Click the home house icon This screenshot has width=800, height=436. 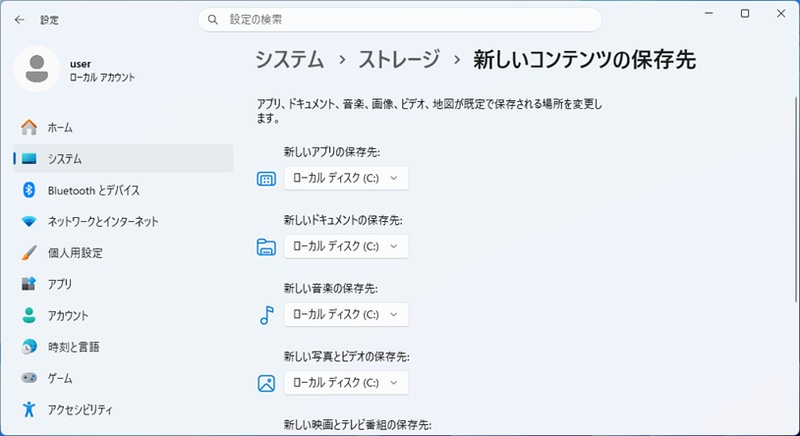tap(29, 127)
